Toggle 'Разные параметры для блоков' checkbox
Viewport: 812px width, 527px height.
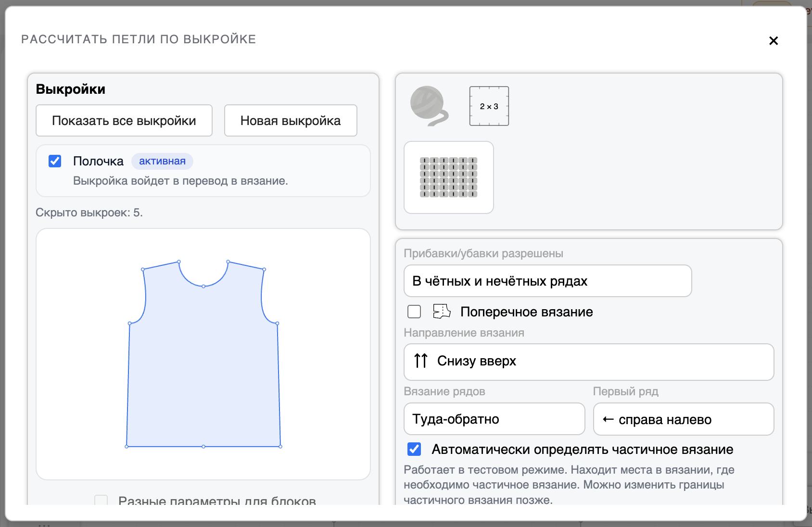coord(101,501)
